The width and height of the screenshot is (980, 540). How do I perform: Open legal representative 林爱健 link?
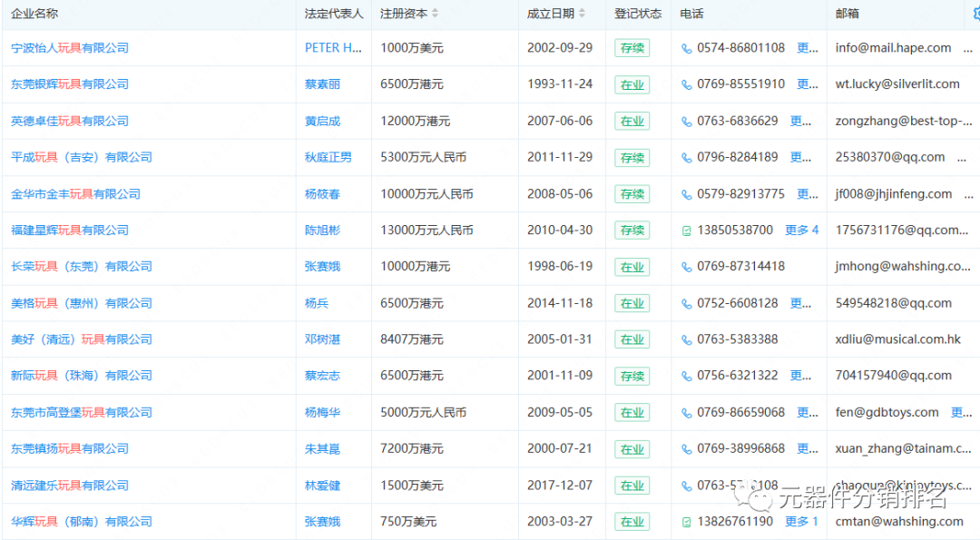(322, 486)
